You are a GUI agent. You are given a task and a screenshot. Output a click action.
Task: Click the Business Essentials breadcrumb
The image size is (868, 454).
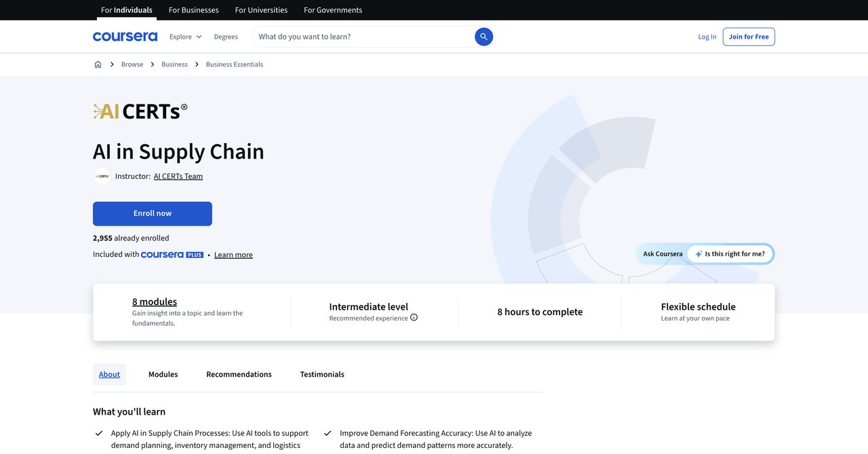235,64
